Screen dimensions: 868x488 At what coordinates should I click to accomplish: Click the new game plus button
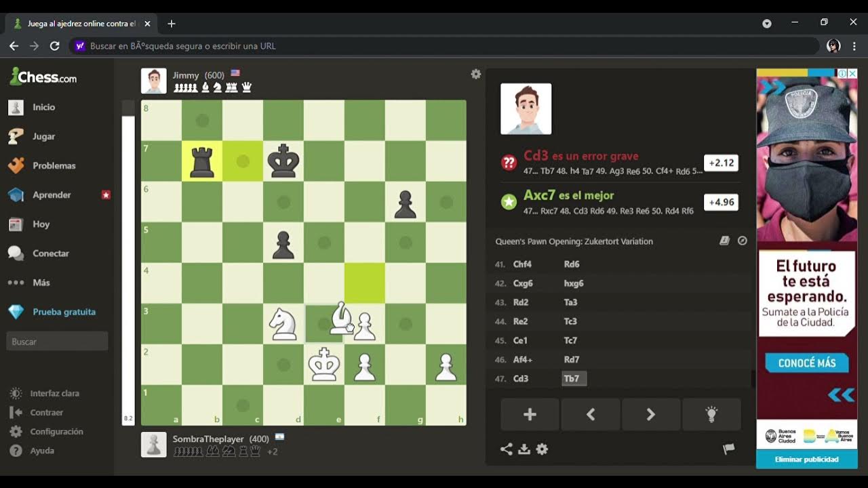(x=530, y=415)
